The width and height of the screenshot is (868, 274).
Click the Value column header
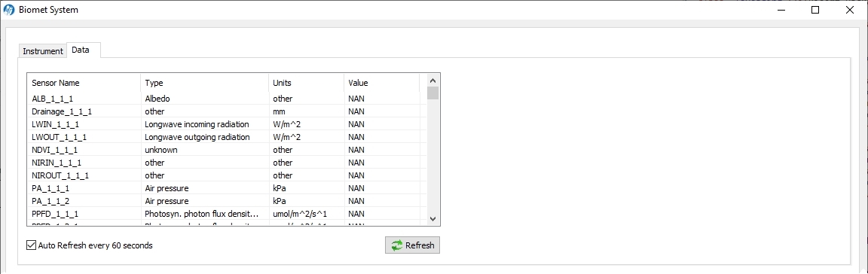(381, 83)
